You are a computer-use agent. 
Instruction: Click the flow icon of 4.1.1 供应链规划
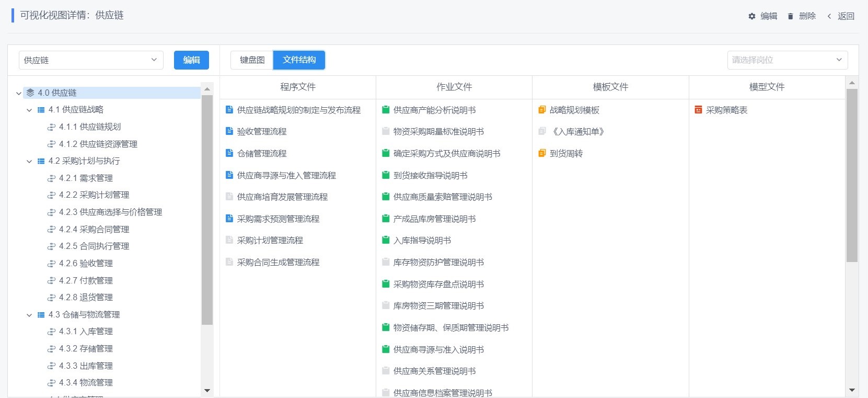pos(51,127)
